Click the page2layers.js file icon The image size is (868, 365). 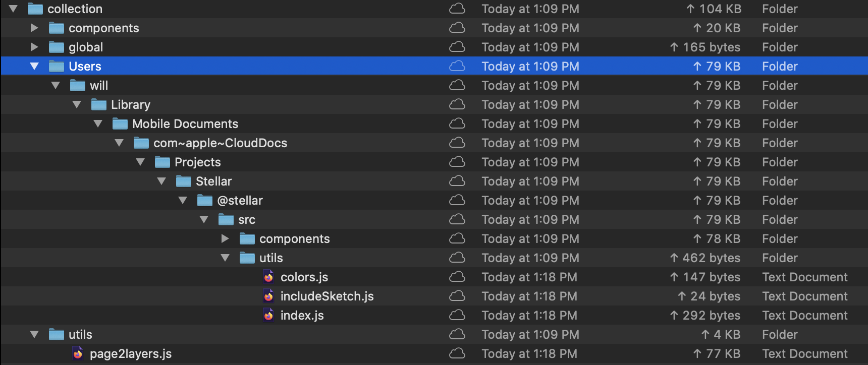(x=78, y=353)
